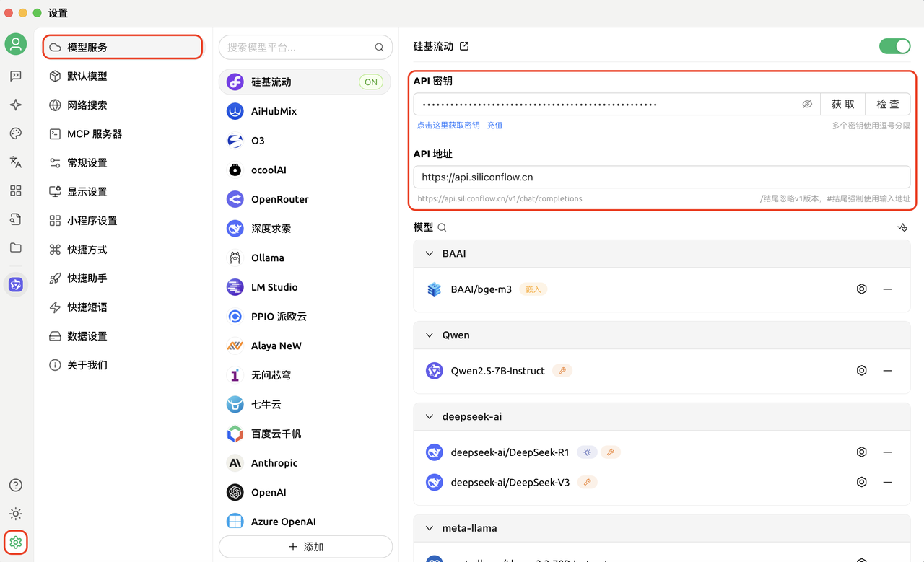Open the 点击这里获取密钥 link
924x562 pixels.
pyautogui.click(x=448, y=126)
